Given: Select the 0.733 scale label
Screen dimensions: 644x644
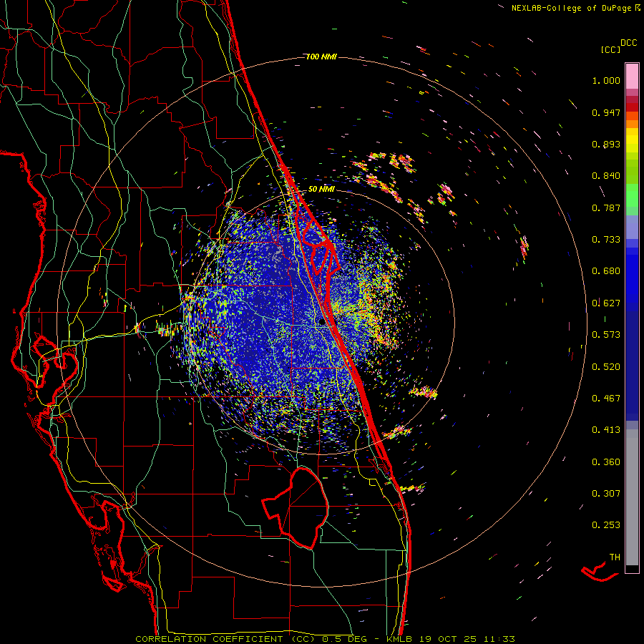Looking at the screenshot, I should coord(606,240).
